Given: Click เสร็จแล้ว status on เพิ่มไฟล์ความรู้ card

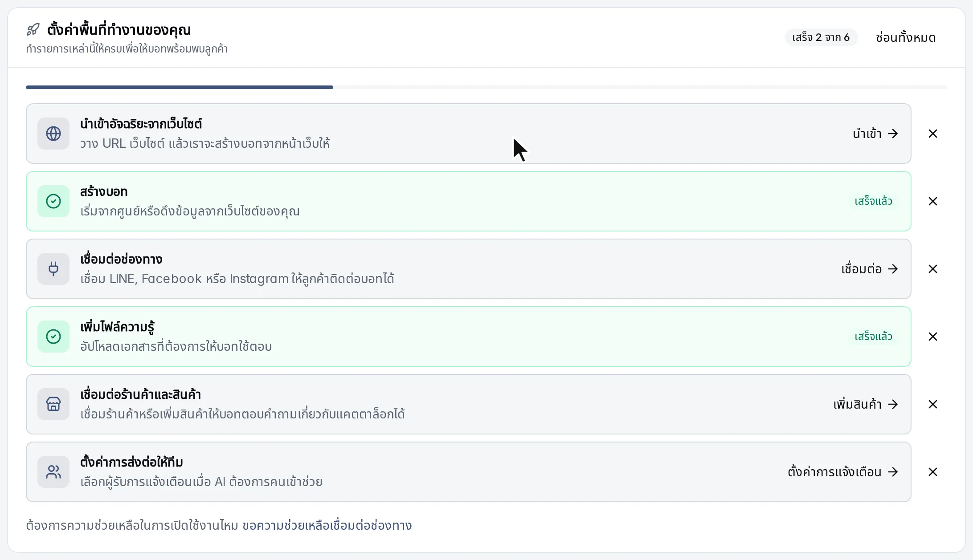Looking at the screenshot, I should [873, 337].
